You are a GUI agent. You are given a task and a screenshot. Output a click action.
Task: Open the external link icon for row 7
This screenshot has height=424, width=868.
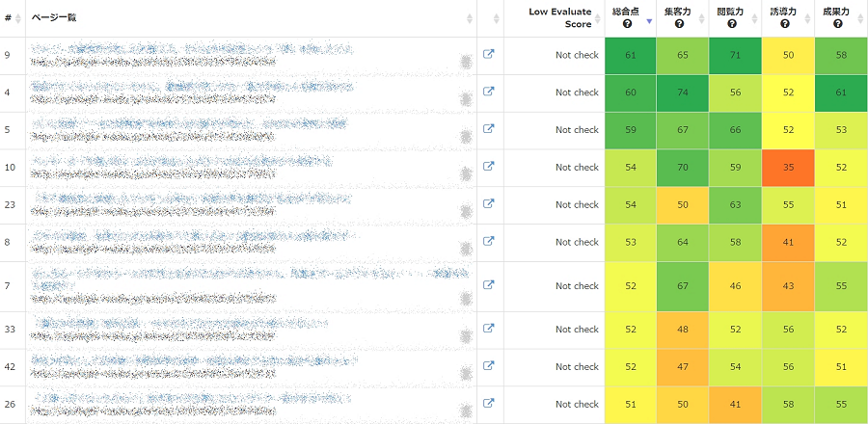pyautogui.click(x=488, y=284)
